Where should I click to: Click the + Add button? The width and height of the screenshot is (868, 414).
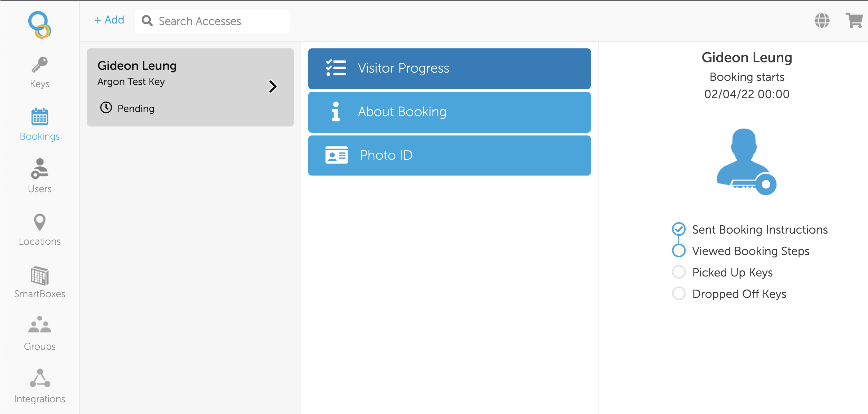pyautogui.click(x=109, y=20)
